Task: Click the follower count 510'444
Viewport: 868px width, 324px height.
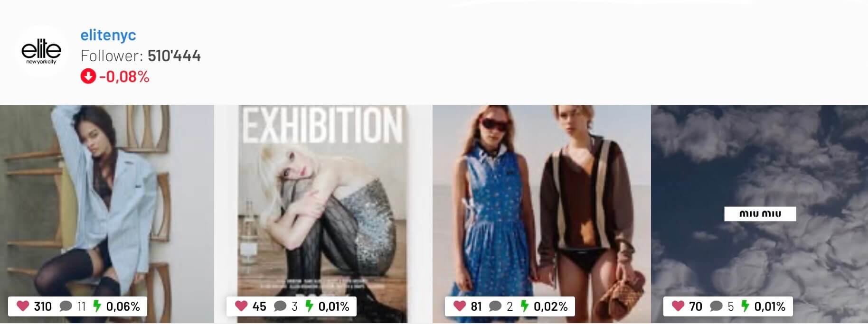Action: point(174,56)
